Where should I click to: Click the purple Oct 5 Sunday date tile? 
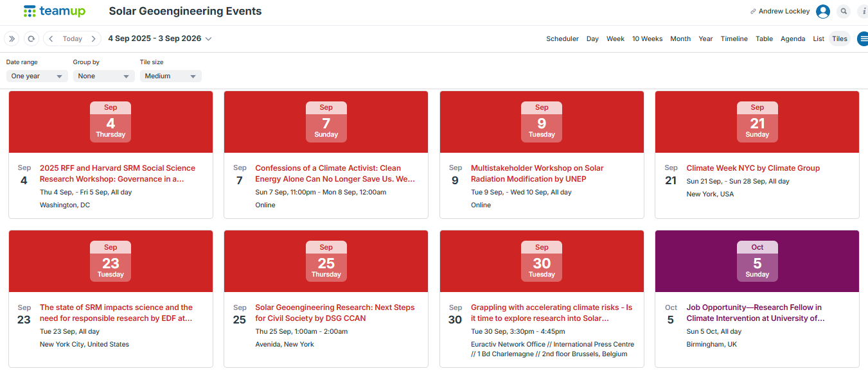(x=757, y=261)
